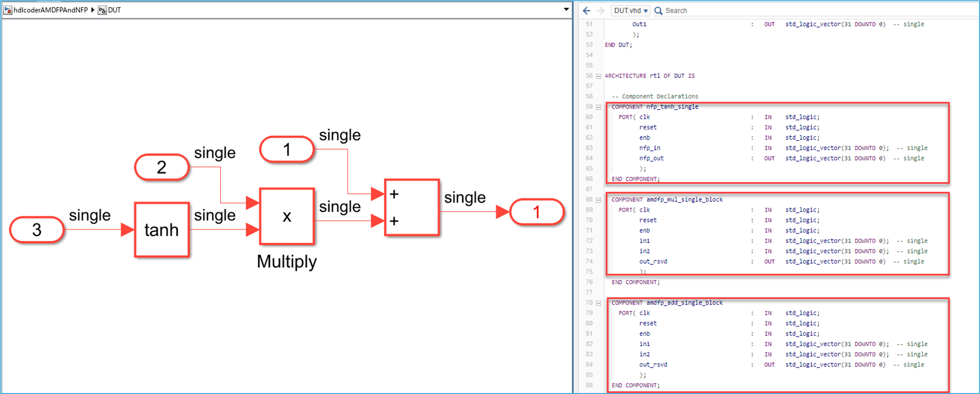Click the single label after Inport 3
Image resolution: width=980 pixels, height=394 pixels.
[x=90, y=215]
